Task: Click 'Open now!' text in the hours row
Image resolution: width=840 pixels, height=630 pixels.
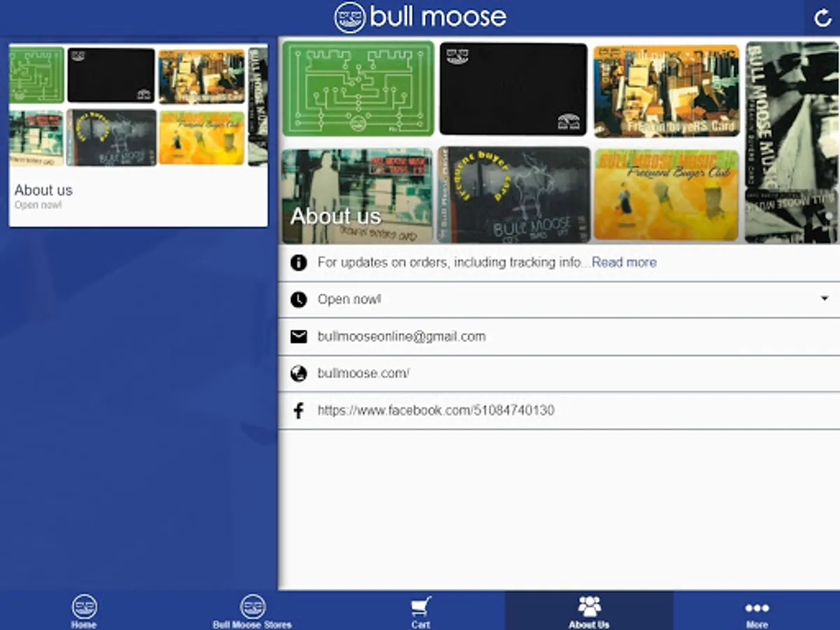Action: 349,300
